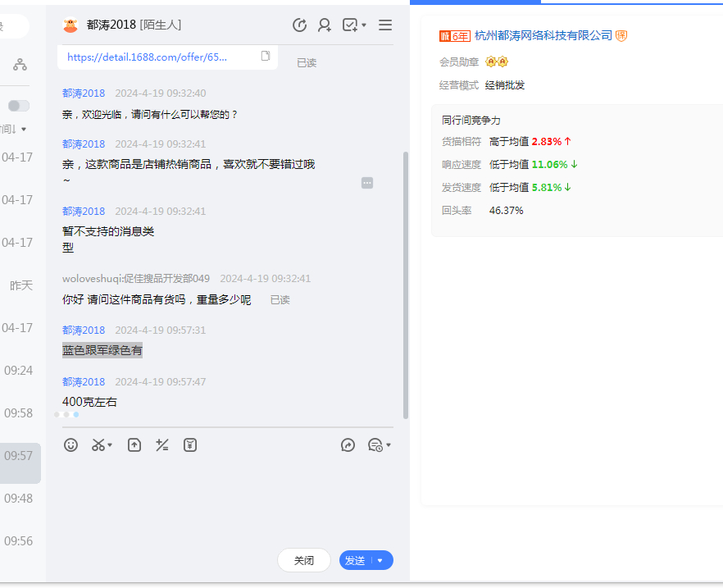Image resolution: width=723 pixels, height=588 pixels.
Task: Click the 关闭 close button
Action: pyautogui.click(x=304, y=560)
